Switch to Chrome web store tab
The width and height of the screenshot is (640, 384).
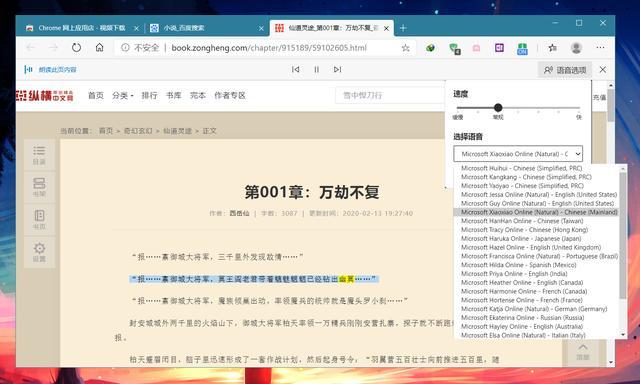82,28
